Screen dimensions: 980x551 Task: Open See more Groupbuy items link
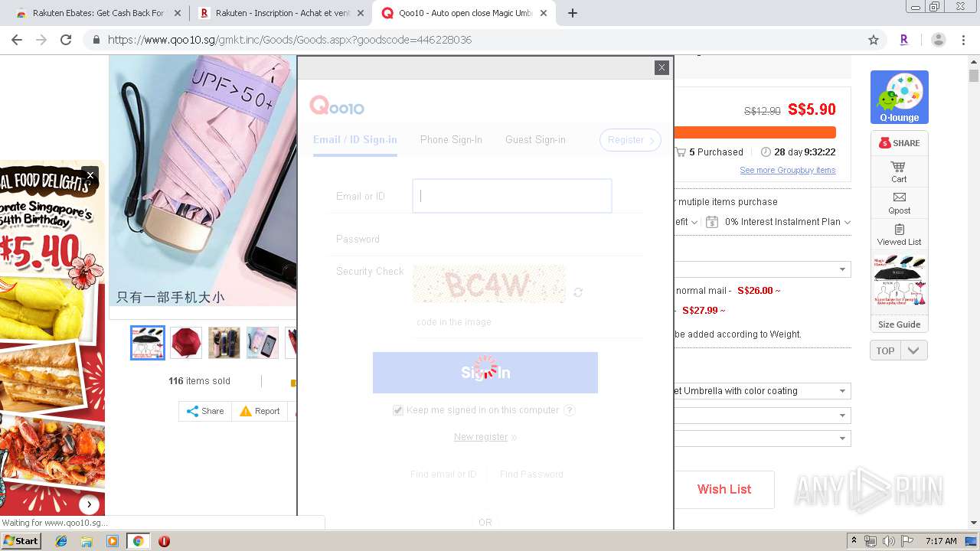click(x=787, y=170)
